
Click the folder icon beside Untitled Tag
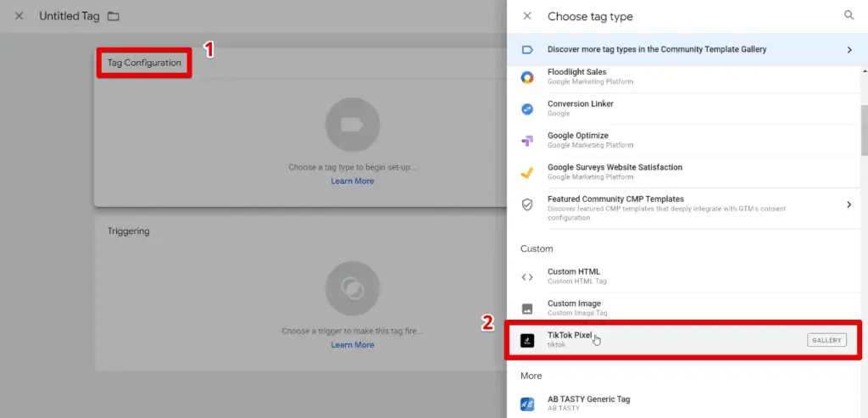pos(114,16)
